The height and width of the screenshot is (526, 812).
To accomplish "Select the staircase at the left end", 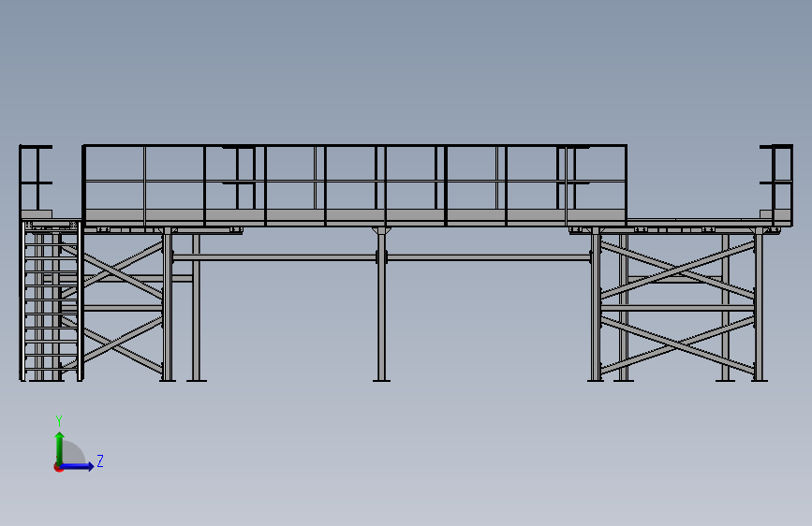I will coord(52,300).
